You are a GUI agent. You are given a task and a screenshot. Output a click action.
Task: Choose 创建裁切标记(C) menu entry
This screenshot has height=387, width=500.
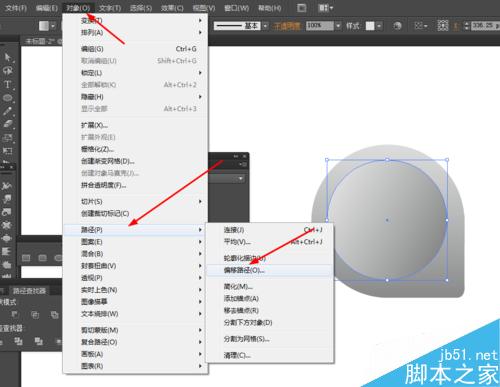[x=136, y=214]
